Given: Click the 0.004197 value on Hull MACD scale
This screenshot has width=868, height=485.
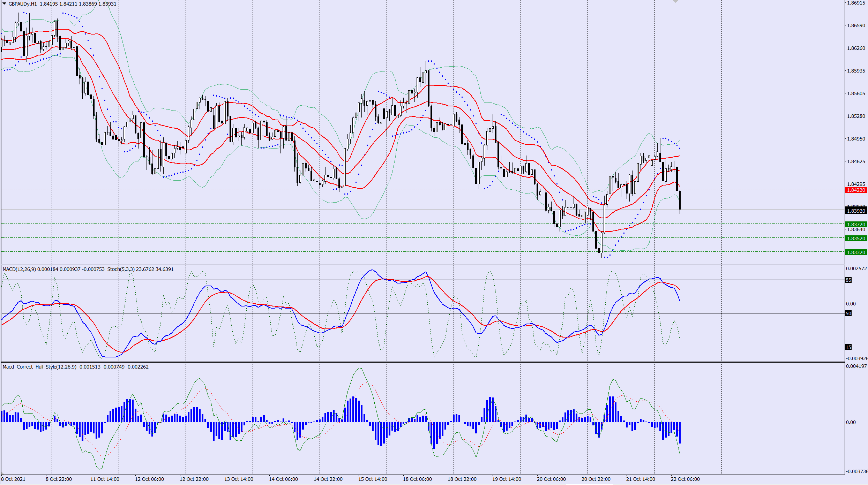Looking at the screenshot, I should (x=856, y=366).
